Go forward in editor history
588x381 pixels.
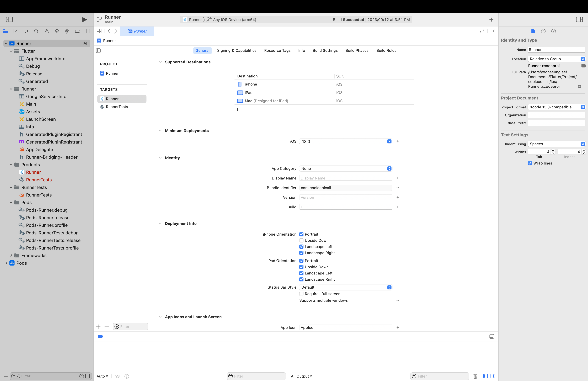[116, 31]
